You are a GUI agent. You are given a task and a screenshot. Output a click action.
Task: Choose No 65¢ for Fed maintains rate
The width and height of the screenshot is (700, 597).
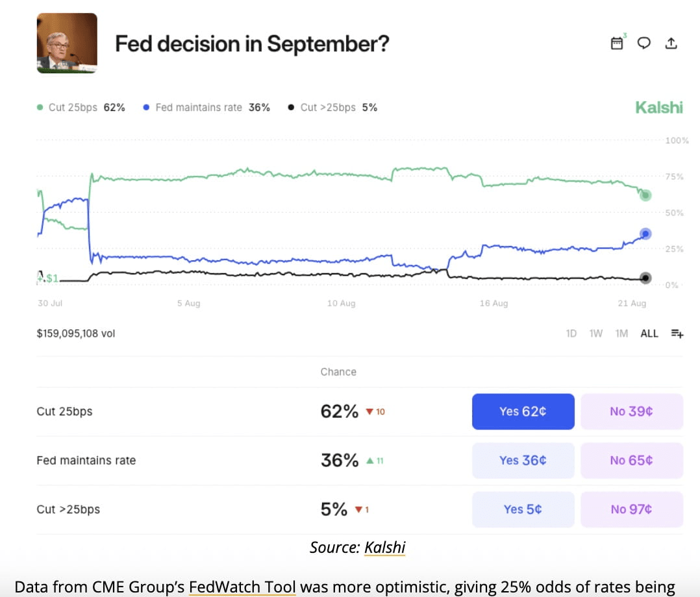(631, 460)
